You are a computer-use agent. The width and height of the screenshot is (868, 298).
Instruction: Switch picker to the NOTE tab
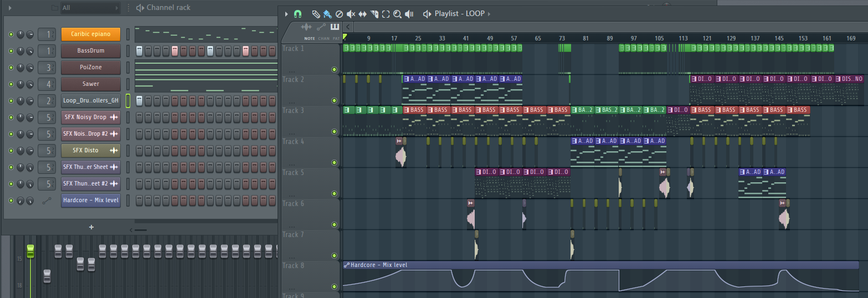pyautogui.click(x=309, y=38)
